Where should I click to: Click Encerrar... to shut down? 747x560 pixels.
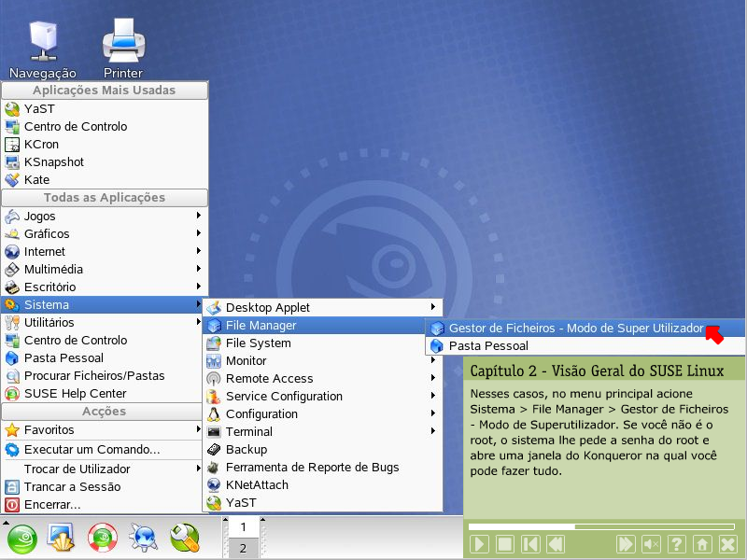(x=52, y=504)
